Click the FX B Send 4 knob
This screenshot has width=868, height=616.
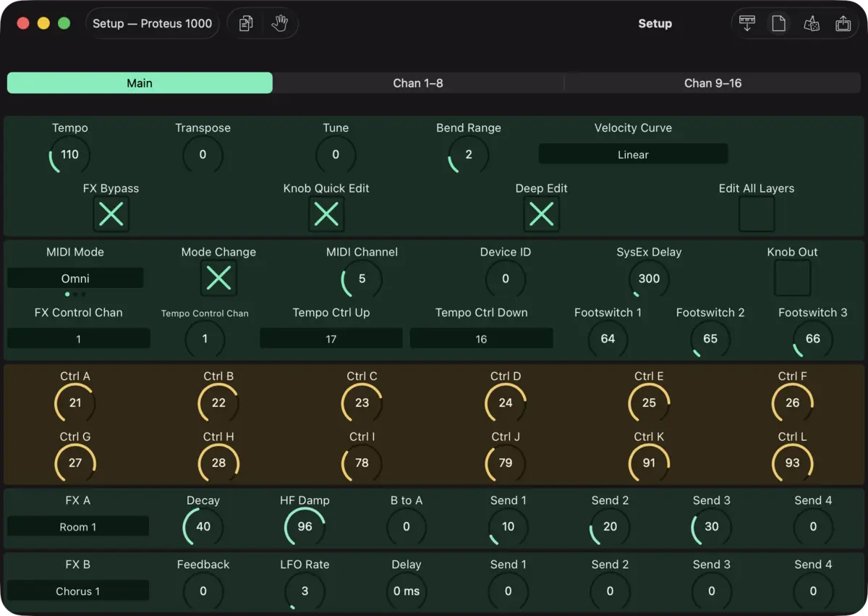813,591
